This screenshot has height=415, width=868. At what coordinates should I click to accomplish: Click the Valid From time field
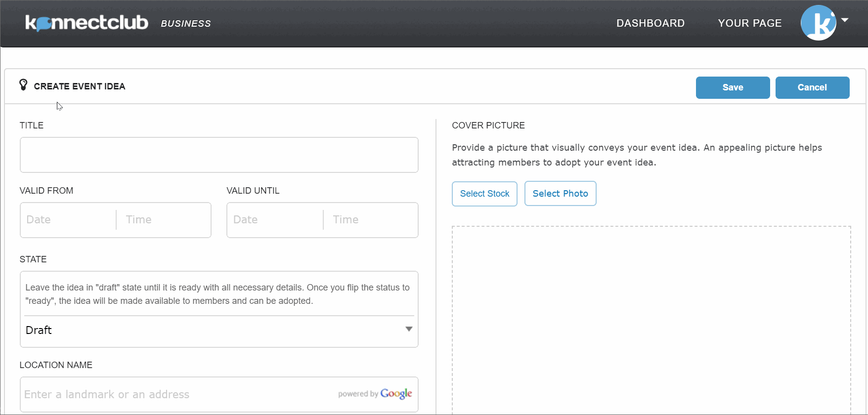pos(164,220)
